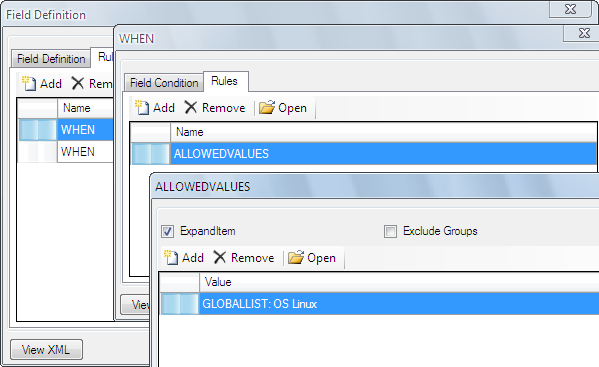Click Remove icon in ALLOWEDVALUES window

(x=220, y=257)
